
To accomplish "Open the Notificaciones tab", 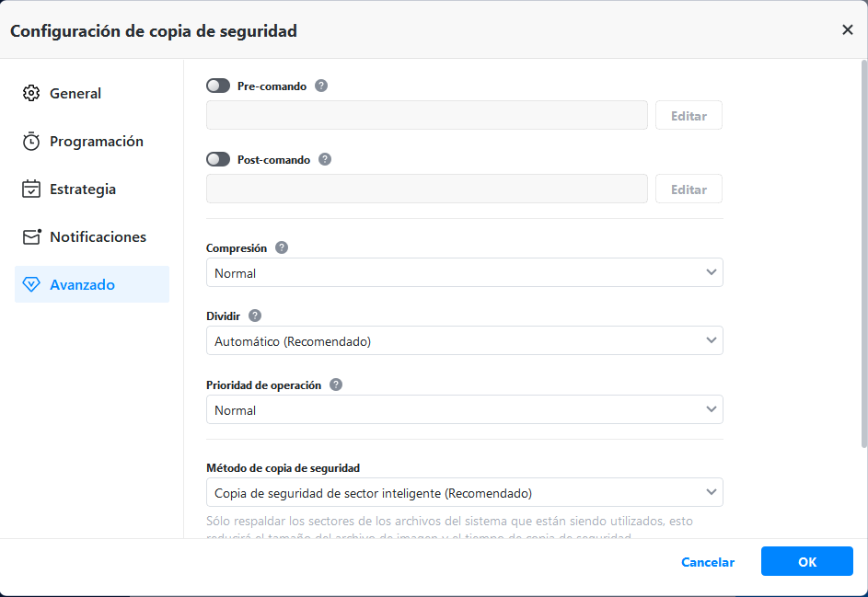I will [x=98, y=236].
